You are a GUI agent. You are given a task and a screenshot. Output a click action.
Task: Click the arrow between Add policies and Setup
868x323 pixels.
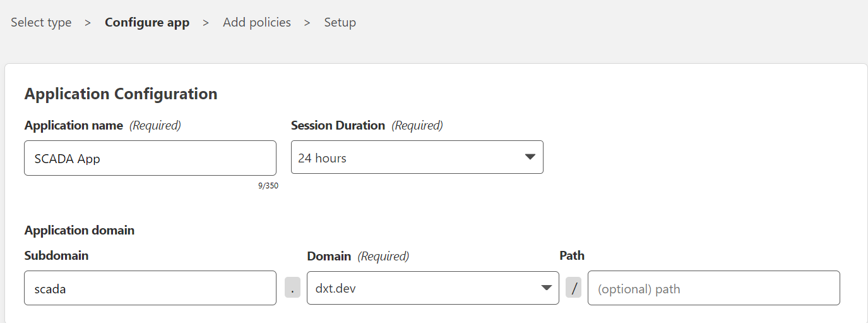click(x=307, y=22)
